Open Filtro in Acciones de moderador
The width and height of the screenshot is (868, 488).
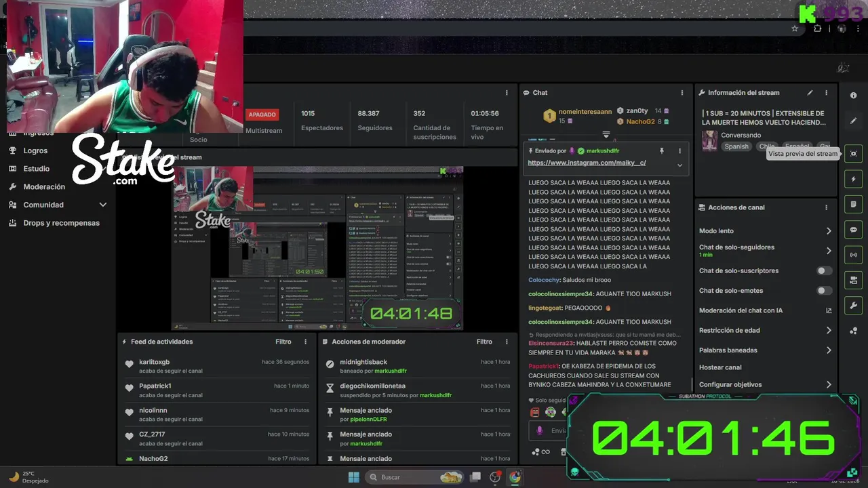click(484, 342)
